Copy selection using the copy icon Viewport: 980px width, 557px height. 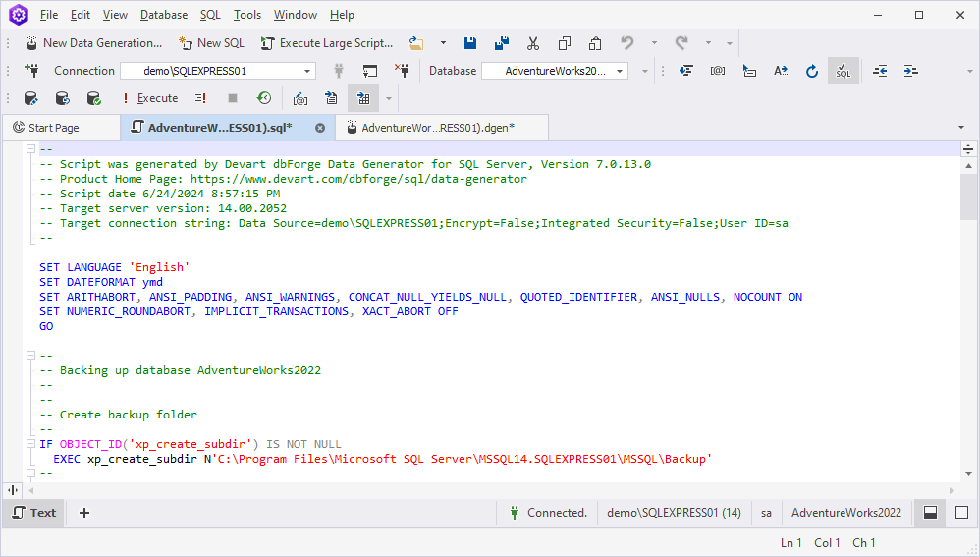[565, 43]
